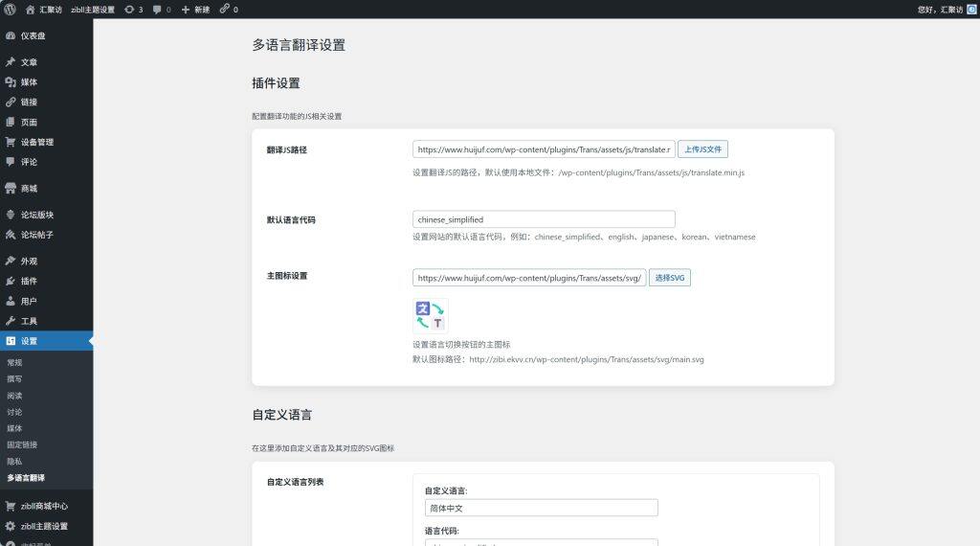Open the site home icon 汇聚访
Screen dimensions: 980x546
tap(30, 10)
